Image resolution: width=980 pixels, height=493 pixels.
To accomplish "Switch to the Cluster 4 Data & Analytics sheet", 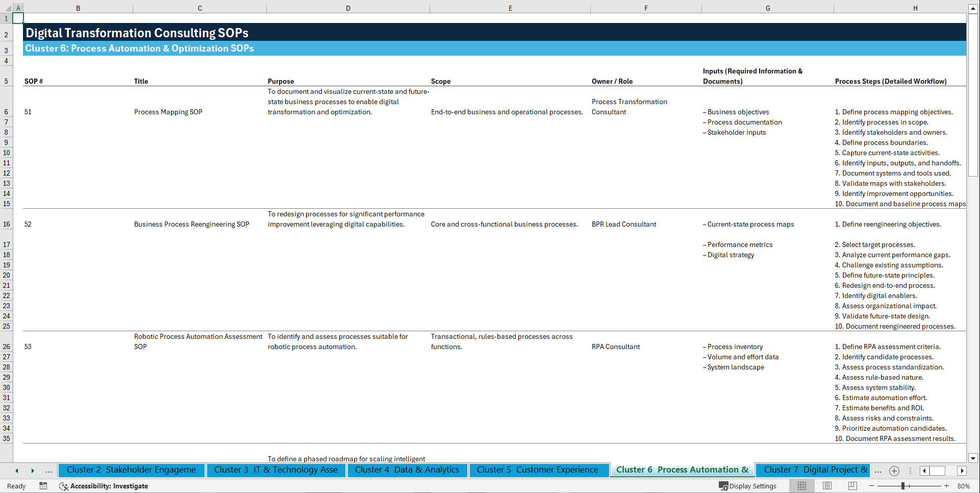I will click(x=407, y=470).
